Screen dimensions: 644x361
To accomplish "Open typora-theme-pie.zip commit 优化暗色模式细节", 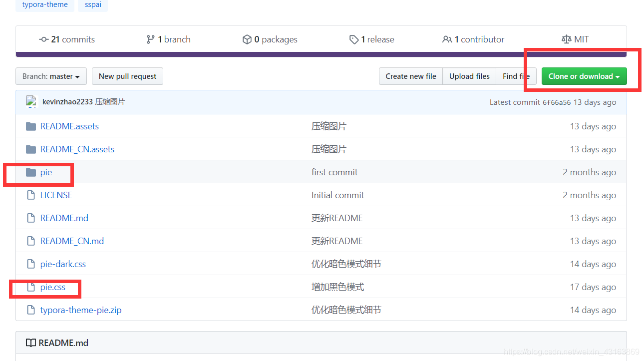I will coord(346,310).
